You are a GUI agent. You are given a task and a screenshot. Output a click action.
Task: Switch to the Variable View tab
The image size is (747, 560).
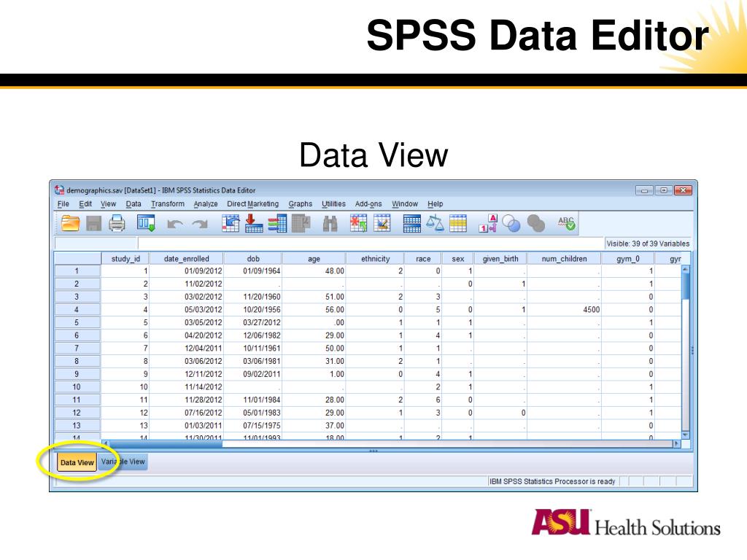tap(123, 462)
